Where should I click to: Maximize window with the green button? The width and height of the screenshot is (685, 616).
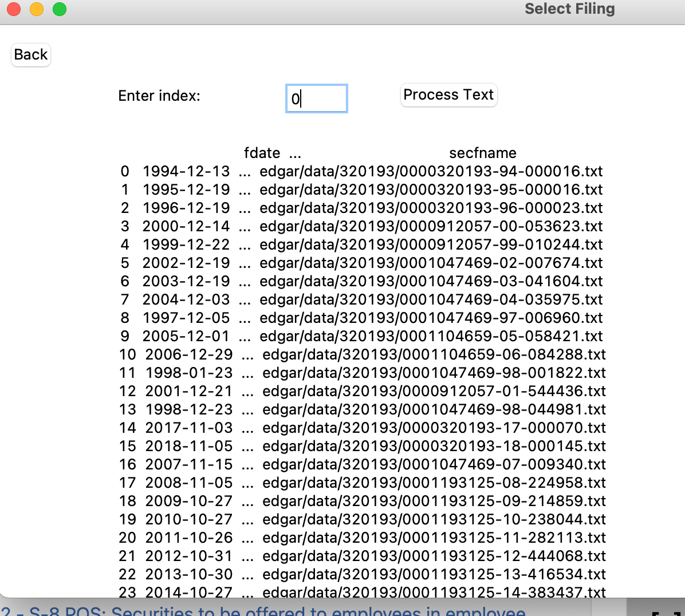tap(60, 9)
